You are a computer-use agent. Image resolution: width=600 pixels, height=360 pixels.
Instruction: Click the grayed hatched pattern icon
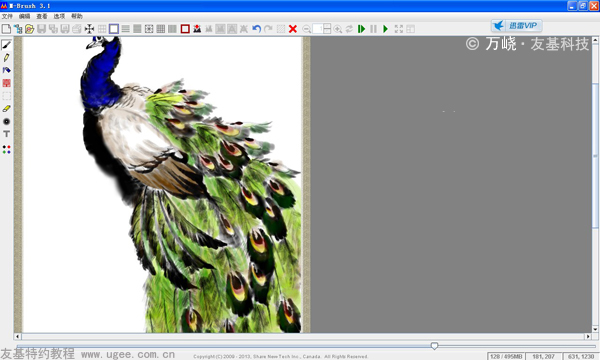tap(280, 29)
